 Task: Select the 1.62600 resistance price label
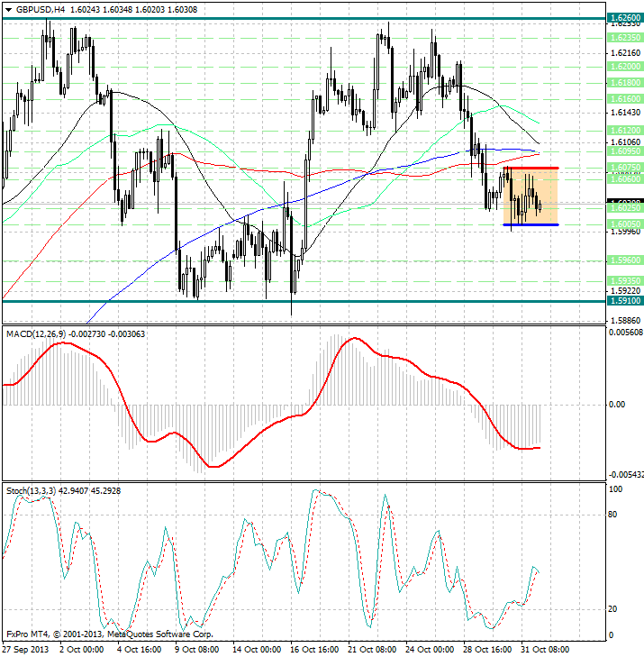(x=624, y=17)
